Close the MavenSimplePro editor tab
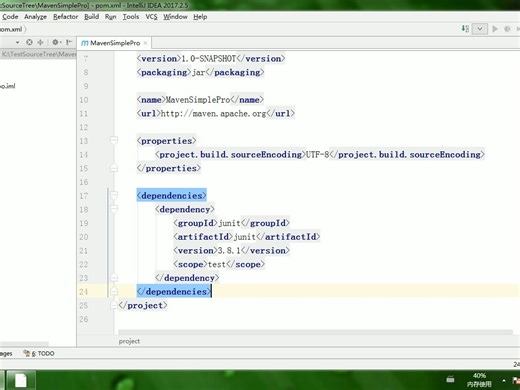520x390 pixels. tap(145, 43)
